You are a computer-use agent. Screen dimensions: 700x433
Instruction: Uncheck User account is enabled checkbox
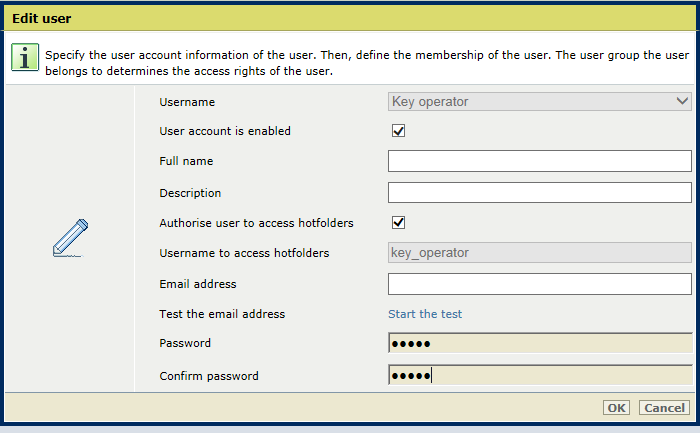click(398, 131)
